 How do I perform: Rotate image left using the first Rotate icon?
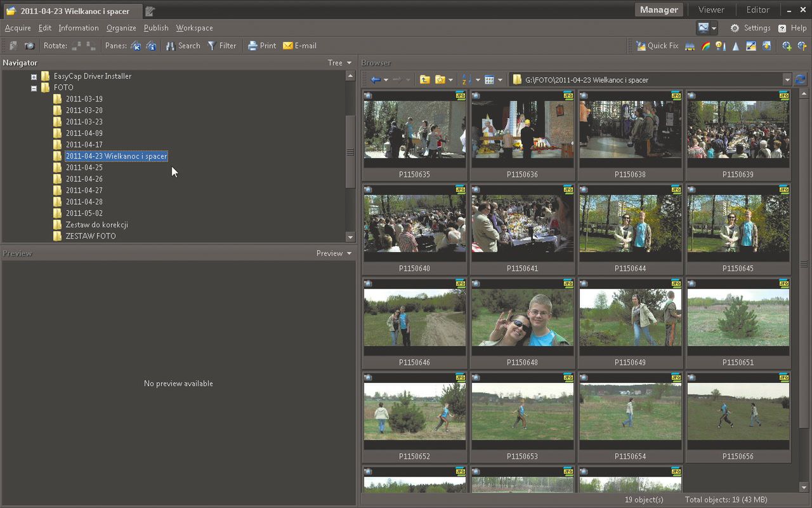(76, 46)
